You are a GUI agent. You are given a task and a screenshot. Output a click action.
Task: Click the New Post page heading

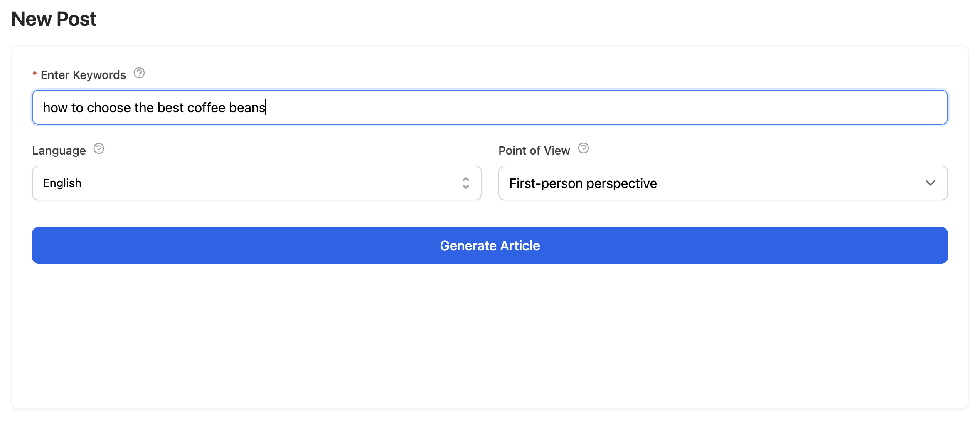click(54, 19)
